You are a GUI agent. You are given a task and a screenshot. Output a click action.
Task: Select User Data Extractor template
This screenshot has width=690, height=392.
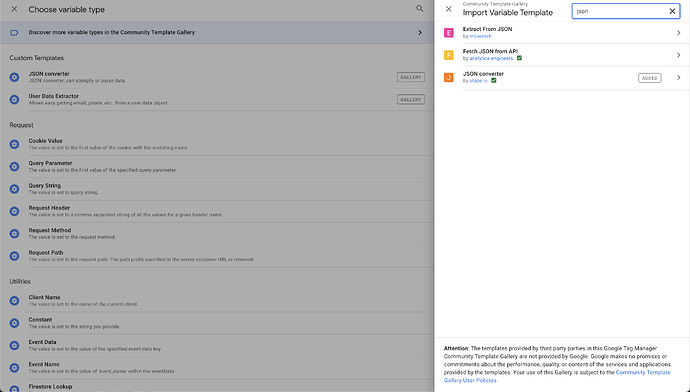click(x=217, y=99)
